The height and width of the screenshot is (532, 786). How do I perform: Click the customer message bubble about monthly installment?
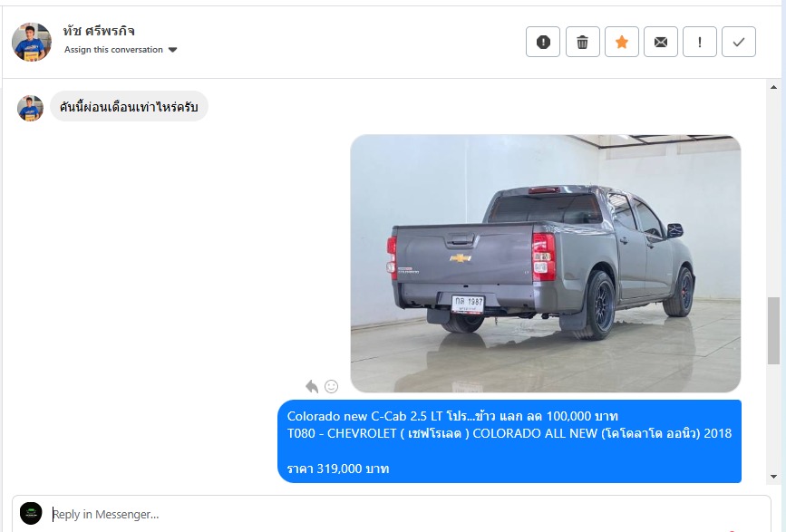pyautogui.click(x=129, y=107)
